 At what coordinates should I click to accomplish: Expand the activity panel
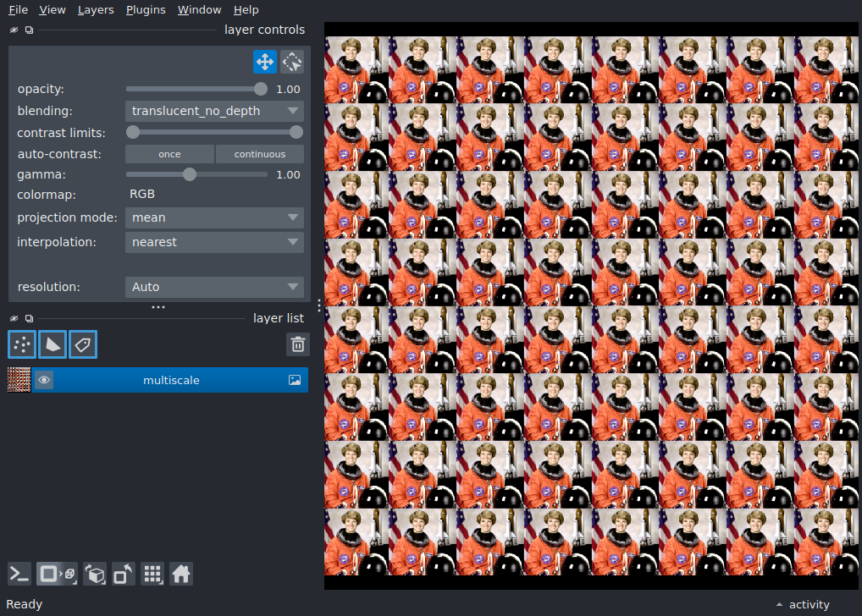tap(804, 604)
